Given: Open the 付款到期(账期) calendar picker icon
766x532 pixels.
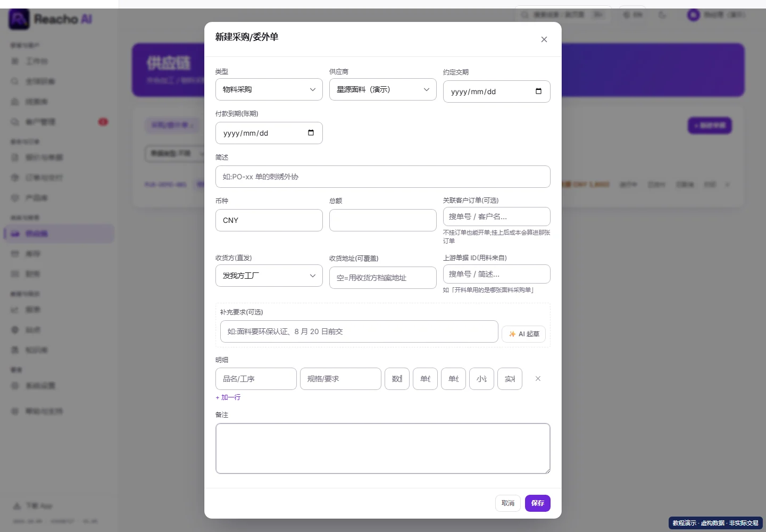Looking at the screenshot, I should [x=311, y=132].
